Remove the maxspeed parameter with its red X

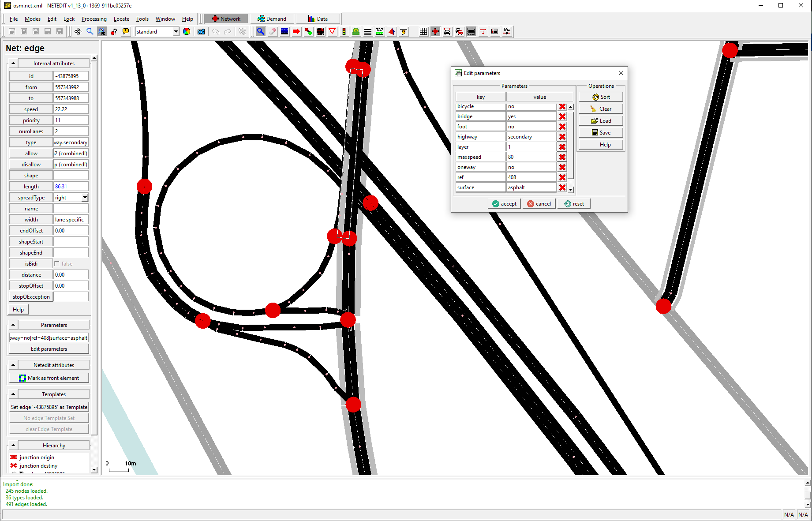pyautogui.click(x=562, y=157)
